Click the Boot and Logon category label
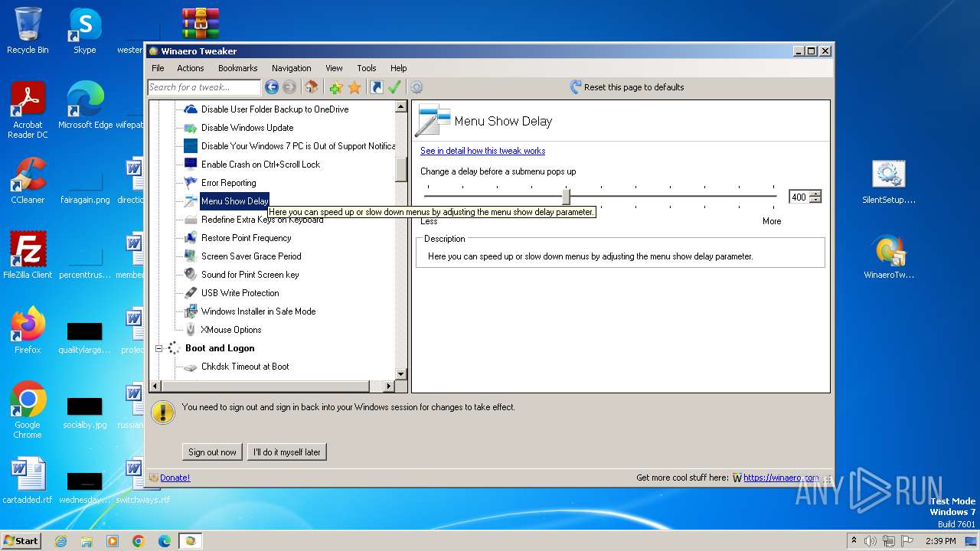The image size is (980, 551). pos(220,348)
